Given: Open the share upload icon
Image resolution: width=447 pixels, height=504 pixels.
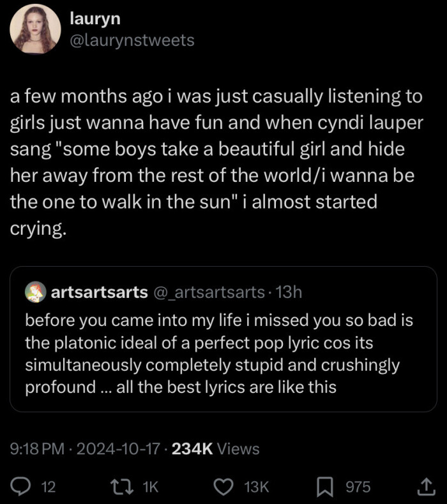Looking at the screenshot, I should tap(425, 487).
